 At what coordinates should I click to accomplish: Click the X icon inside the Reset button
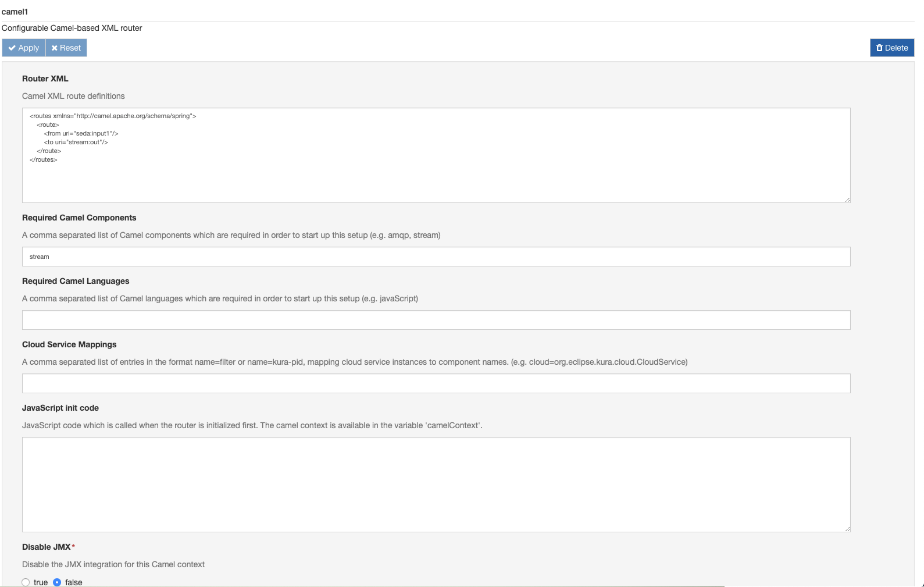[55, 48]
